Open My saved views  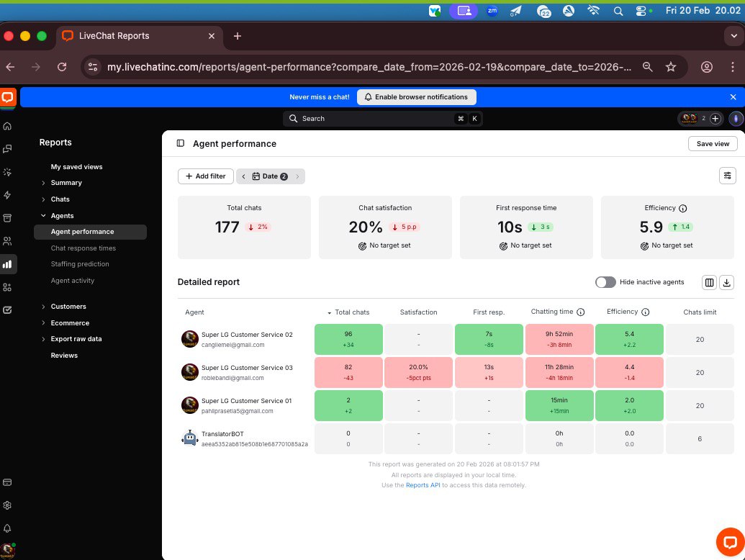coord(76,167)
